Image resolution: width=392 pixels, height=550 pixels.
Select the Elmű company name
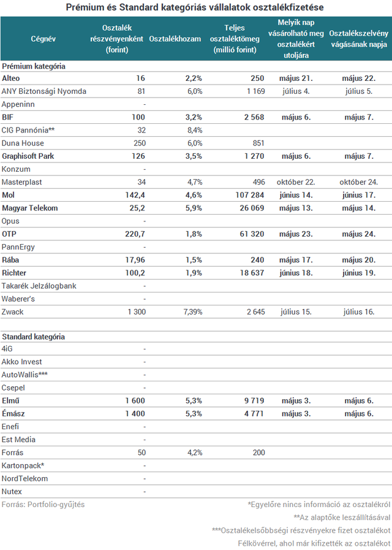point(10,400)
